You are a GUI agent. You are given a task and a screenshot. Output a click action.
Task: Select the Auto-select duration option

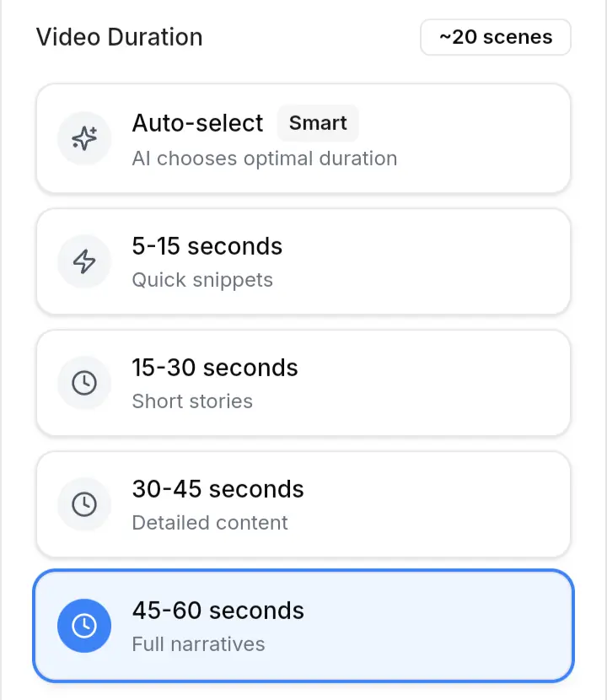[303, 138]
